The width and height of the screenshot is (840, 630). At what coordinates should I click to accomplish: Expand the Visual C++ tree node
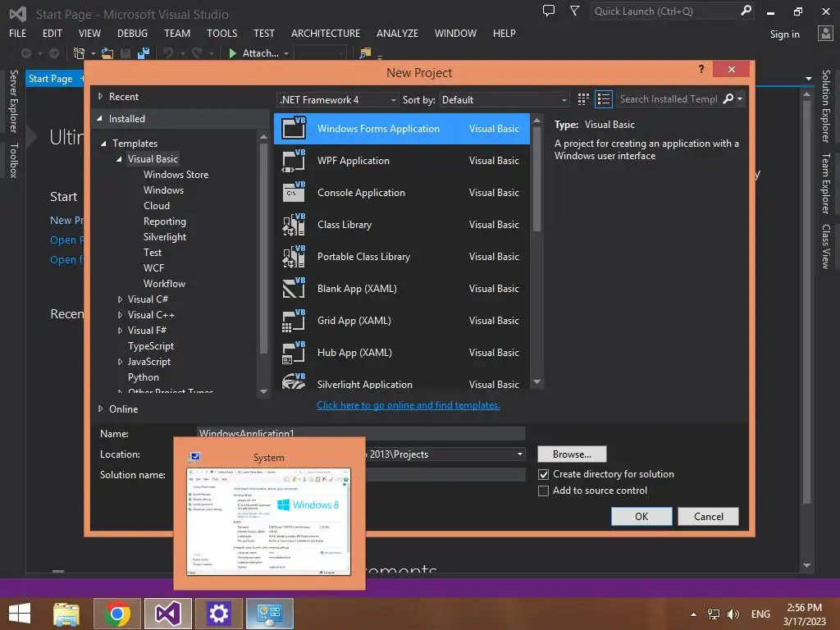pos(120,315)
